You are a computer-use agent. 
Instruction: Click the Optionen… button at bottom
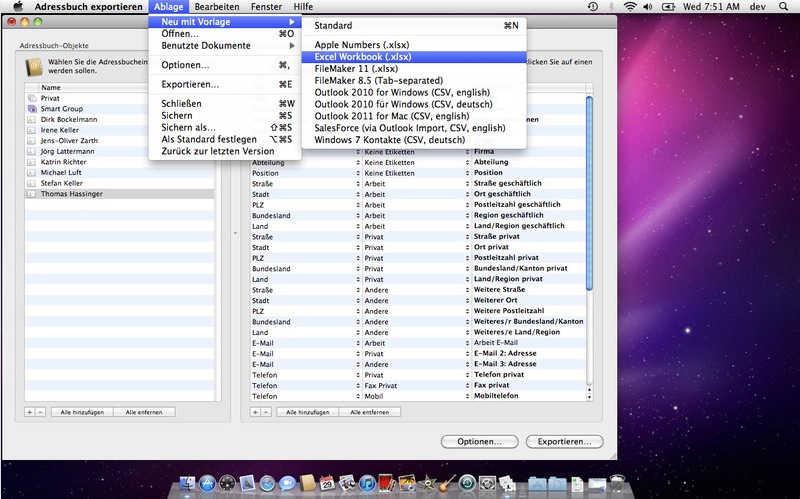point(479,441)
